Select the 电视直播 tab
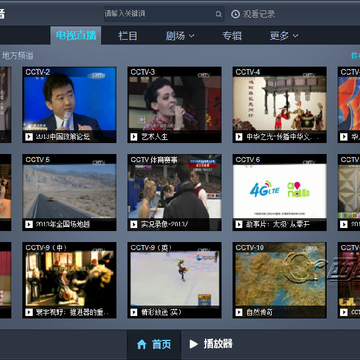 [76, 35]
